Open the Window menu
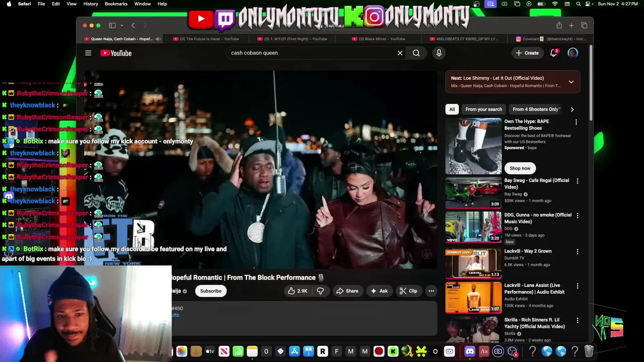Screen dimensions: 644x362 (x=142, y=4)
